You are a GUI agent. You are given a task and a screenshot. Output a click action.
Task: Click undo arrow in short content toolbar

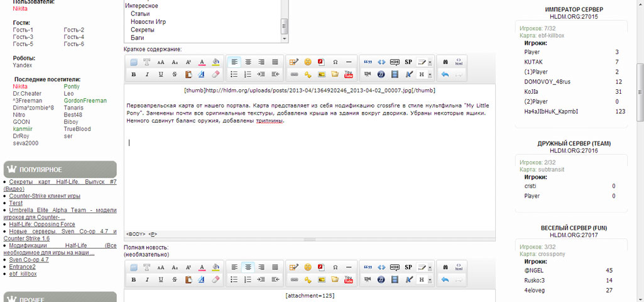pos(445,74)
